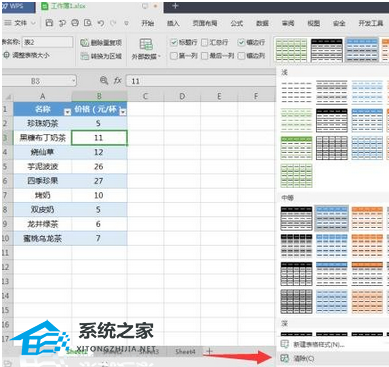Expand the 外部数据 dropdown

[159, 57]
